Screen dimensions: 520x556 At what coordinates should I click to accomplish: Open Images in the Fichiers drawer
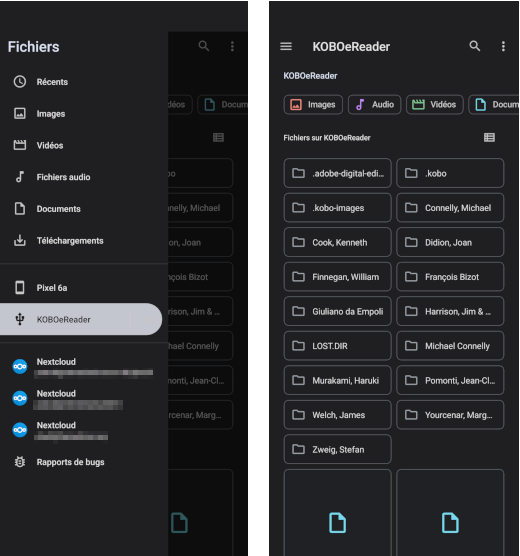point(84,114)
